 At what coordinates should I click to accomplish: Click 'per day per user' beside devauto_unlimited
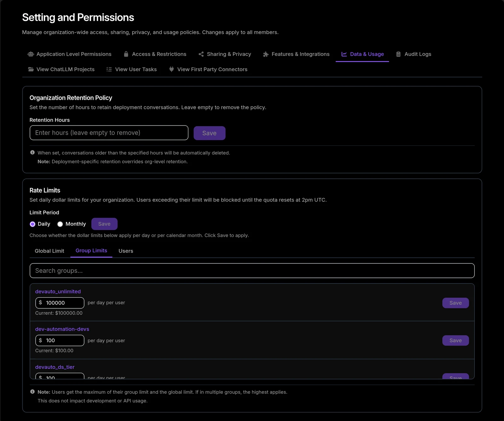(x=106, y=302)
